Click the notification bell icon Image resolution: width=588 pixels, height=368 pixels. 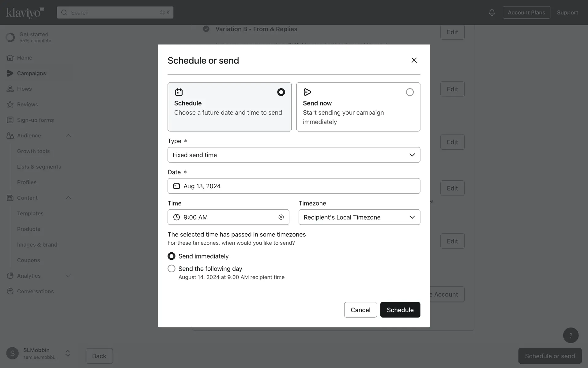pyautogui.click(x=492, y=13)
